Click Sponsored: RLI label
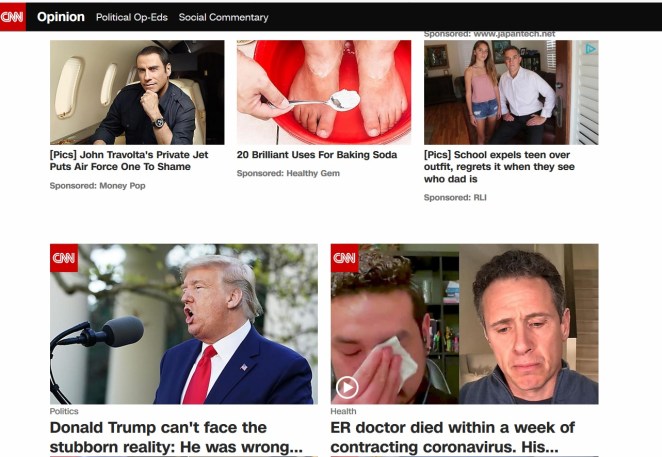 coord(455,197)
